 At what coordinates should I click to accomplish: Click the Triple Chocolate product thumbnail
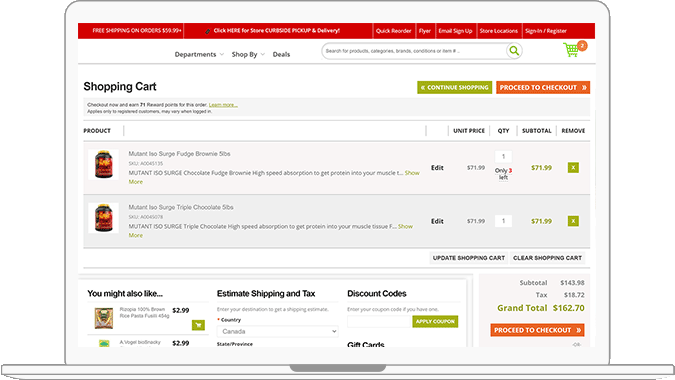103,218
